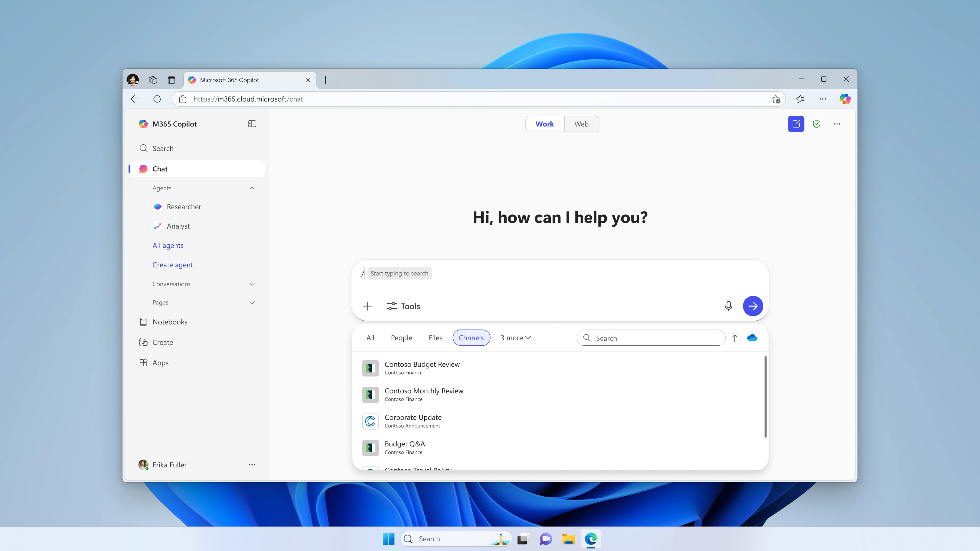Switch to the Files filter tab

[x=435, y=338]
